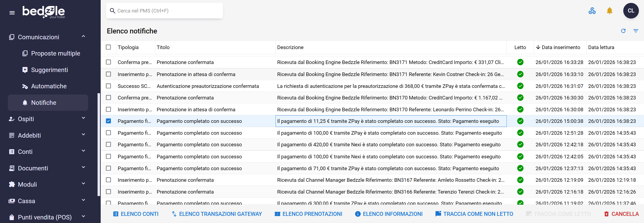The image size is (644, 223).
Task: Open the notification bell in header
Action: click(609, 11)
